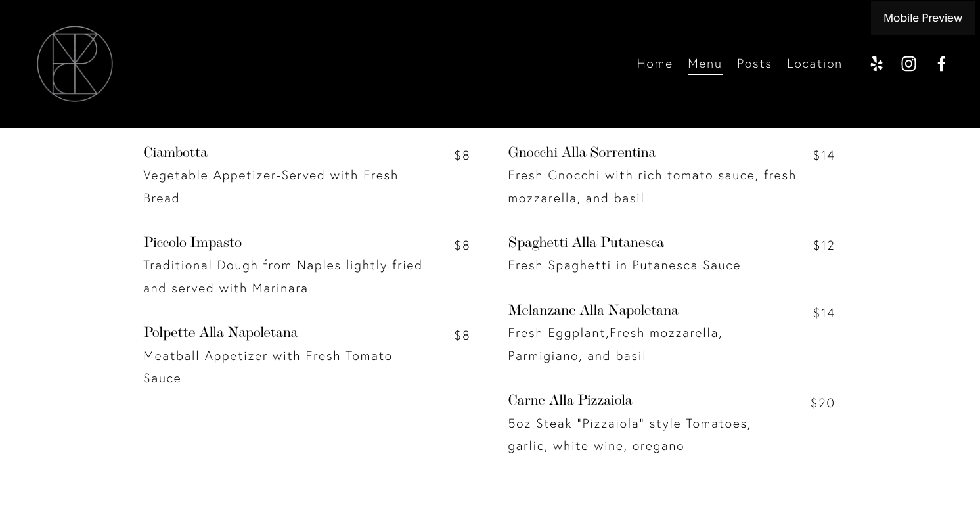Open the Instagram social icon
Viewport: 980px width, 517px height.
(x=908, y=64)
